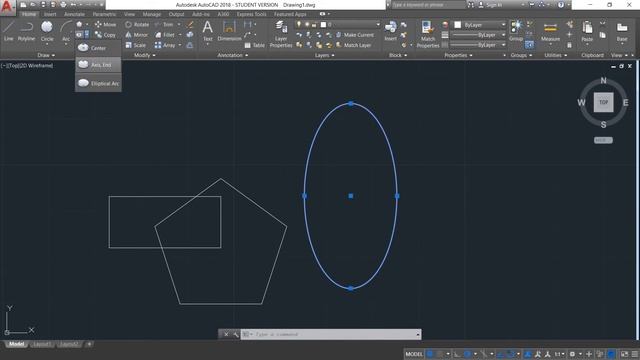Screen dimensions: 640x360
Task: Click the keyword search field
Action: pyautogui.click(x=428, y=5)
